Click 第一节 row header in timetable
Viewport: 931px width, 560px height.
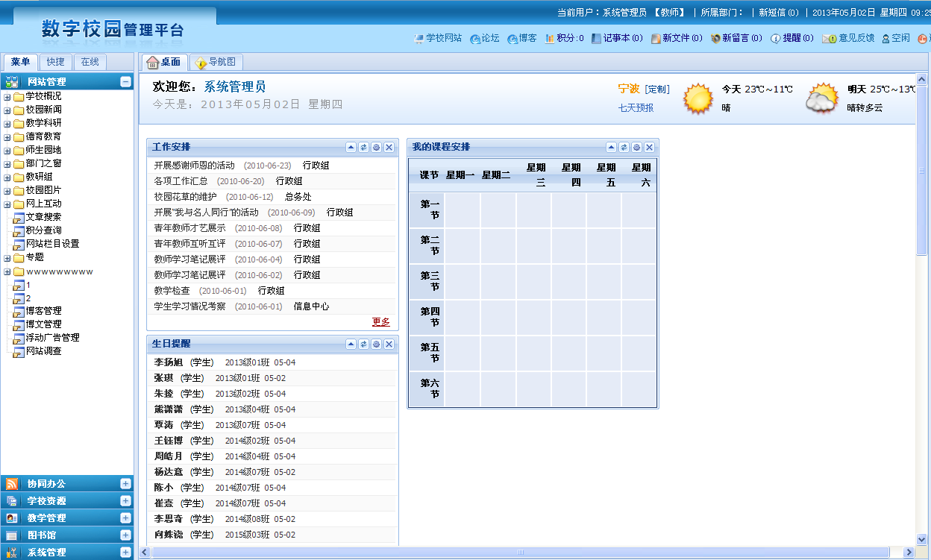[x=427, y=210]
